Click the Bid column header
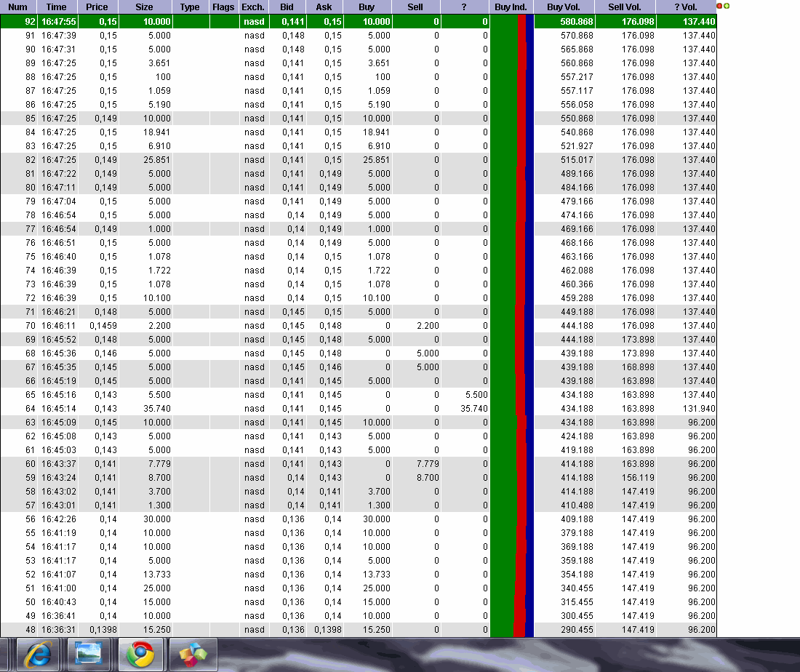The width and height of the screenshot is (800, 672). (287, 7)
